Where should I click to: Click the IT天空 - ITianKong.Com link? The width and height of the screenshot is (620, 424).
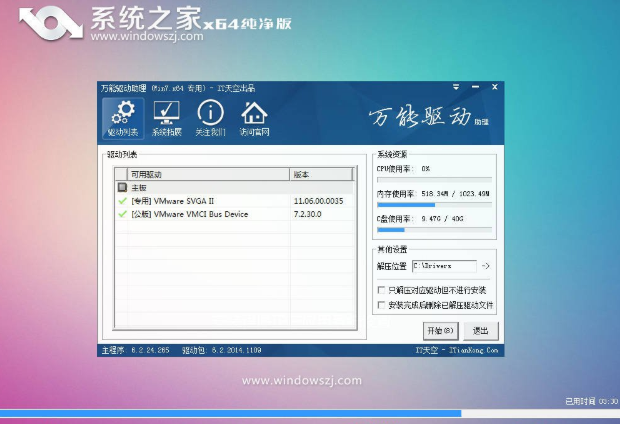457,350
